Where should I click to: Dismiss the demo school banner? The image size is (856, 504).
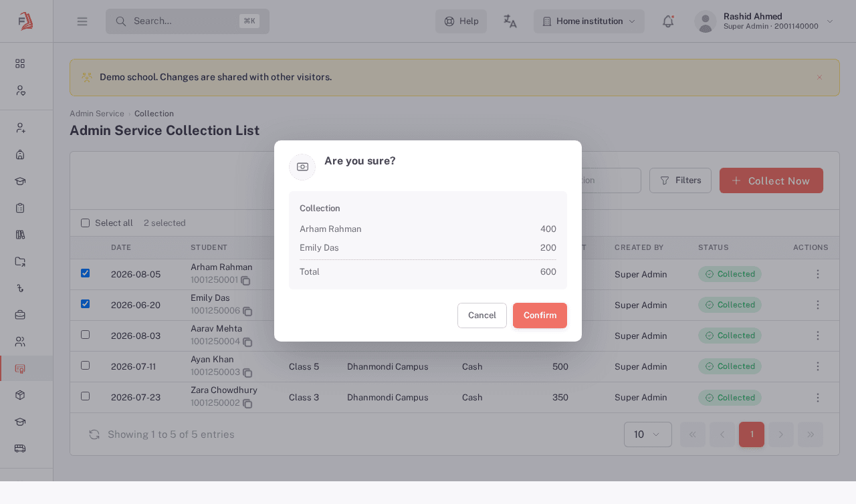[x=819, y=78]
